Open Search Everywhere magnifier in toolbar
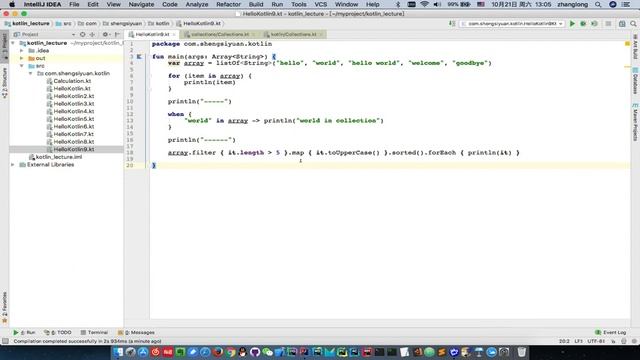Screen dimensions: 640x360 coord(633,24)
